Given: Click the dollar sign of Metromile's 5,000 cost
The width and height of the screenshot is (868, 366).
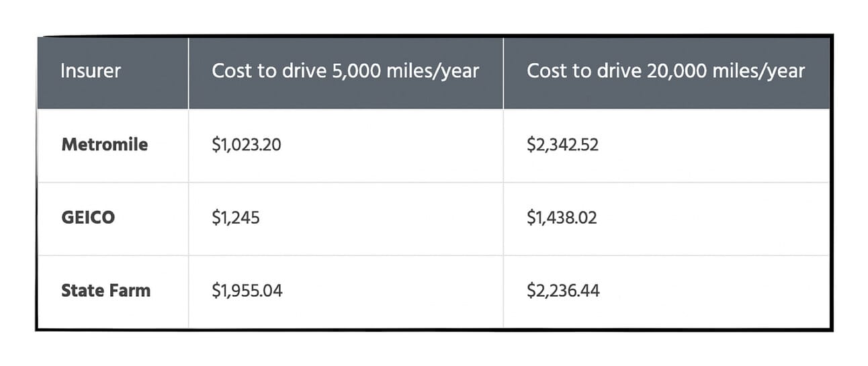Looking at the screenshot, I should pos(216,144).
